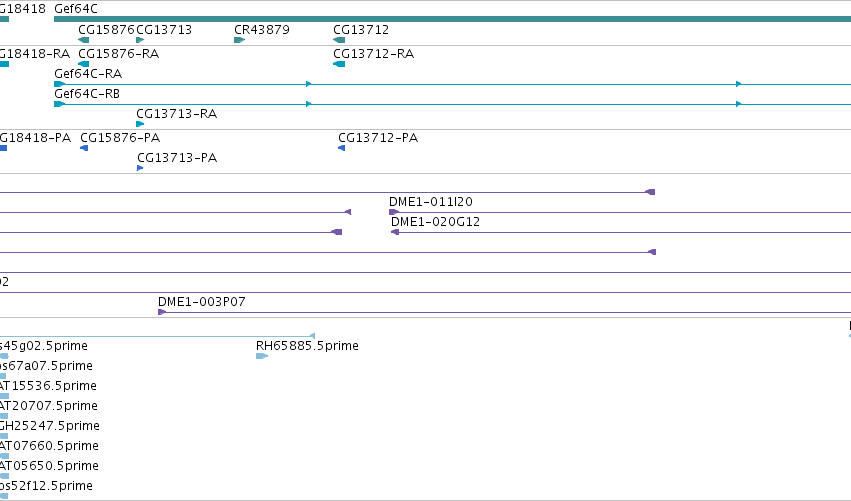Image resolution: width=851 pixels, height=501 pixels.
Task: Select the RH65885.5prime EST glyph
Action: pyautogui.click(x=262, y=356)
